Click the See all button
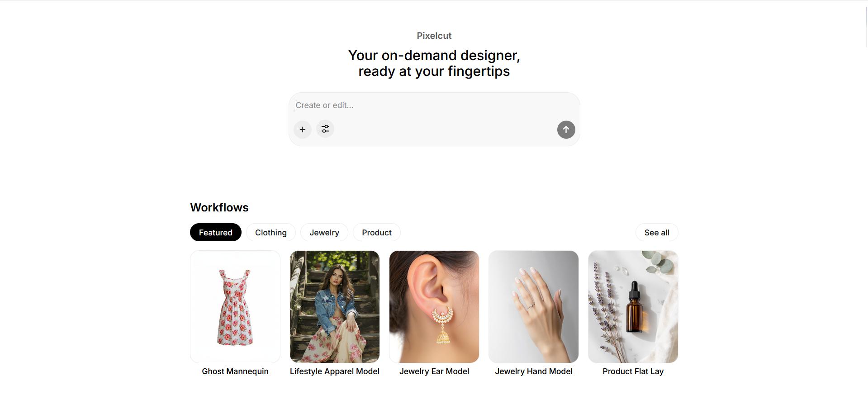Image resolution: width=868 pixels, height=403 pixels. pos(656,232)
